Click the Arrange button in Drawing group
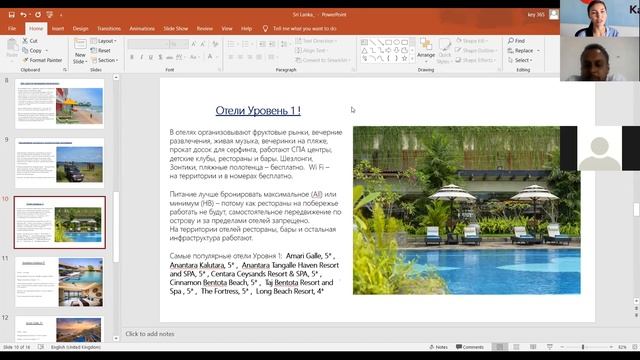 coord(426,49)
